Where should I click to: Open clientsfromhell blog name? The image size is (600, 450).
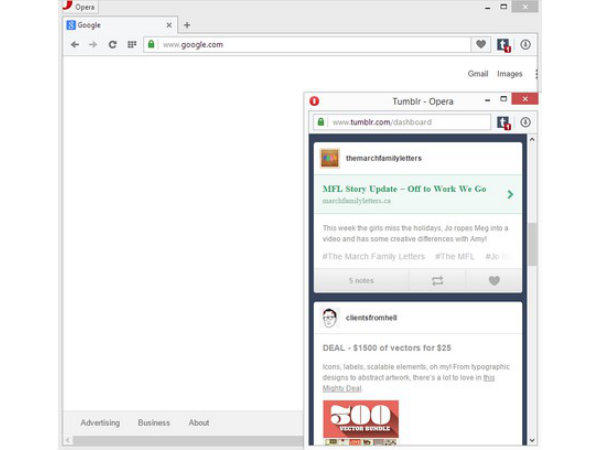tap(371, 318)
